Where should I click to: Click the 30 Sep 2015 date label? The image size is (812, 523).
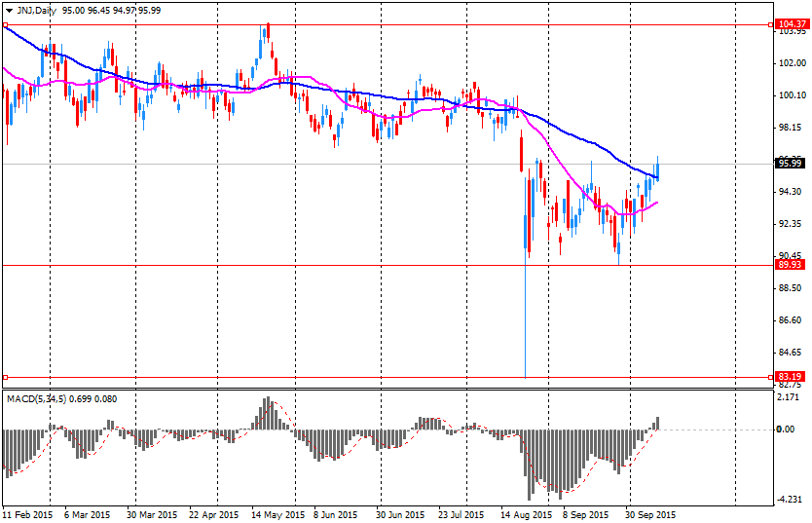pos(650,515)
